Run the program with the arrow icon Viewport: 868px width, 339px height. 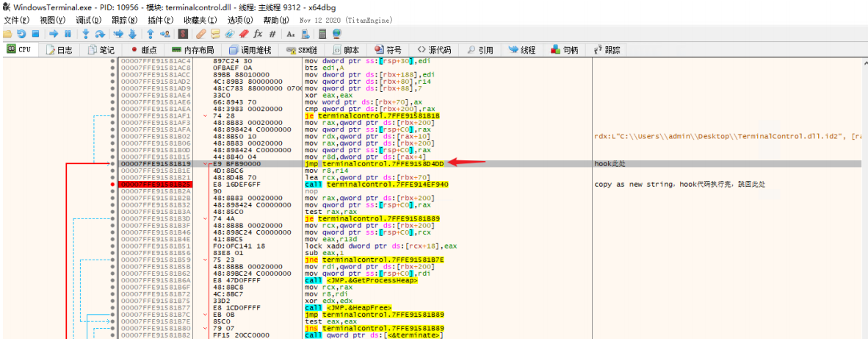click(54, 34)
